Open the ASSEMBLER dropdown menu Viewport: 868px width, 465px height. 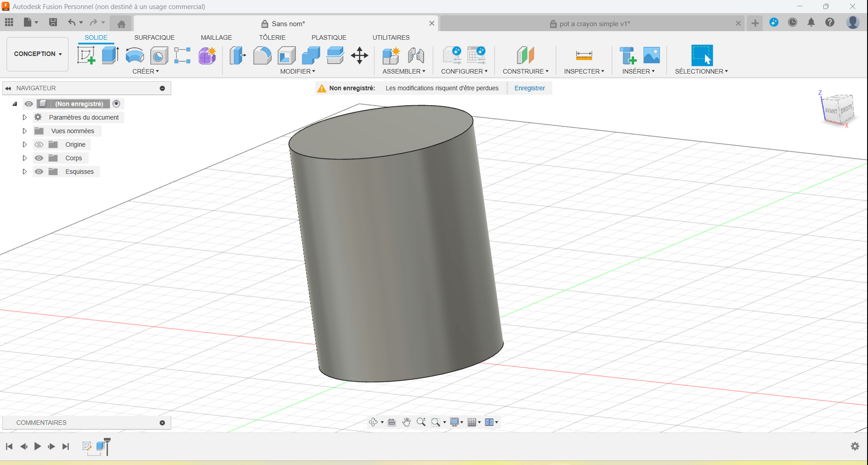point(404,71)
